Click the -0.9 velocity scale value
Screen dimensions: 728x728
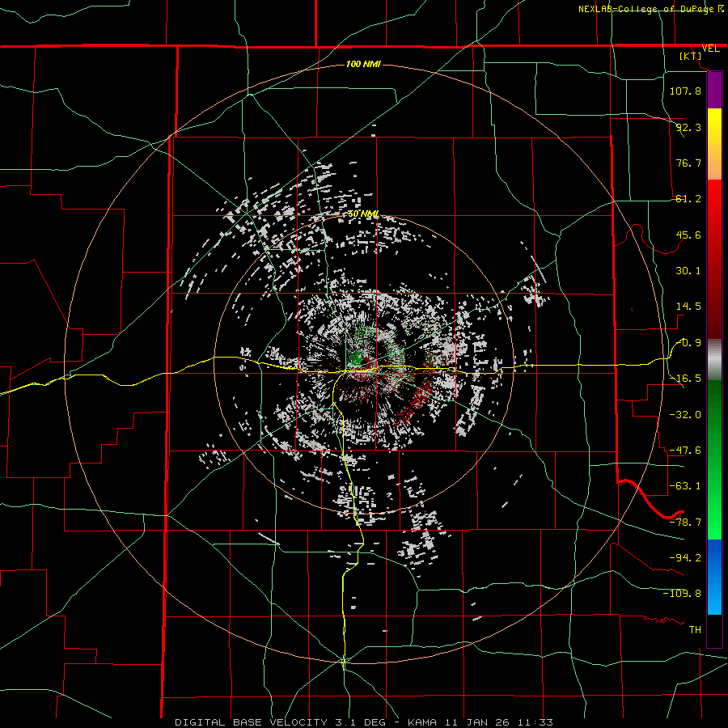(x=689, y=343)
